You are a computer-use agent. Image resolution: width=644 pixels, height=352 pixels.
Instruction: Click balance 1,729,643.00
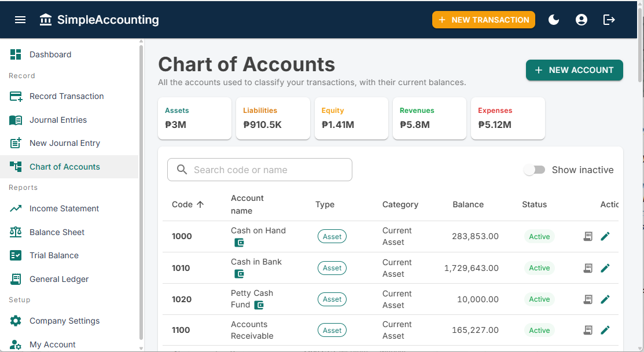(472, 268)
